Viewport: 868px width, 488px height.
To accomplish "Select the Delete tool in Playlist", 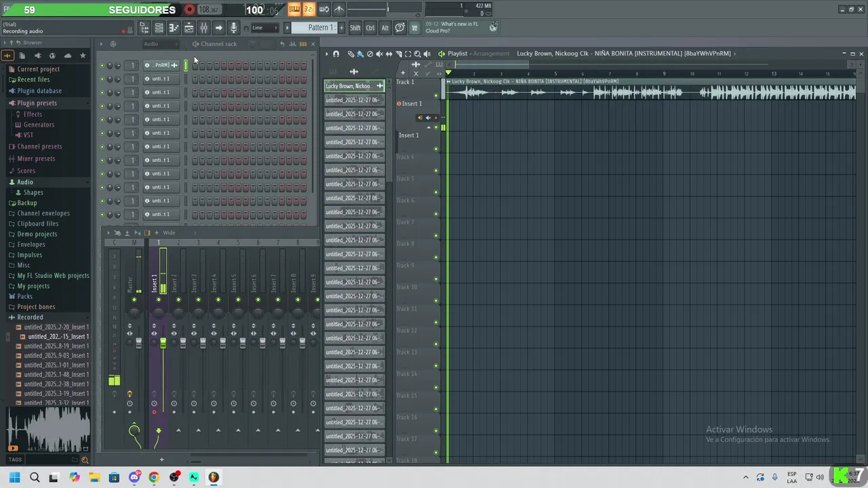I will pos(370,54).
